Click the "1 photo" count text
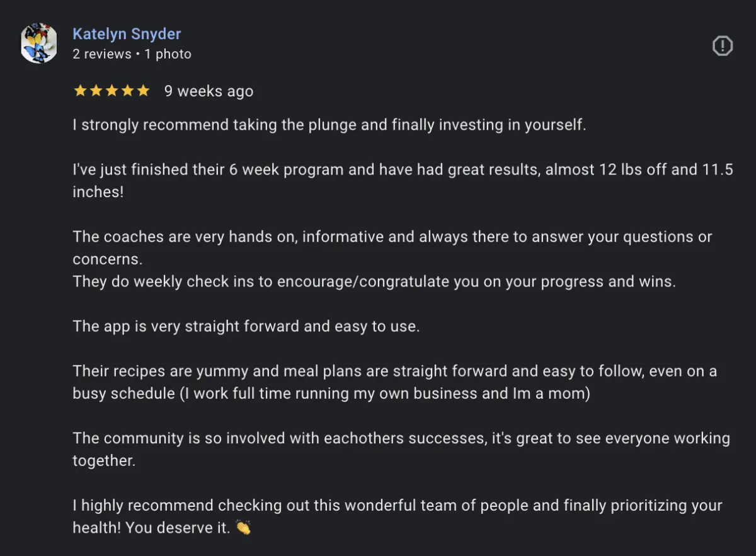 pyautogui.click(x=168, y=54)
